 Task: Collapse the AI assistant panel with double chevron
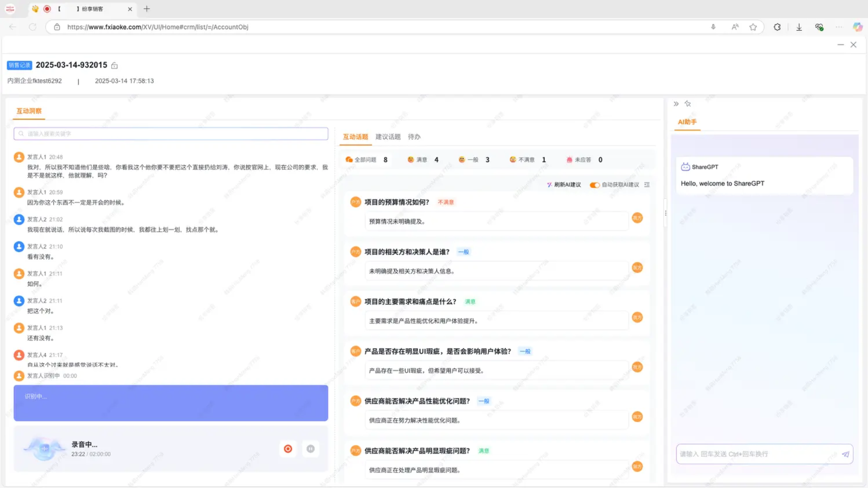(676, 104)
